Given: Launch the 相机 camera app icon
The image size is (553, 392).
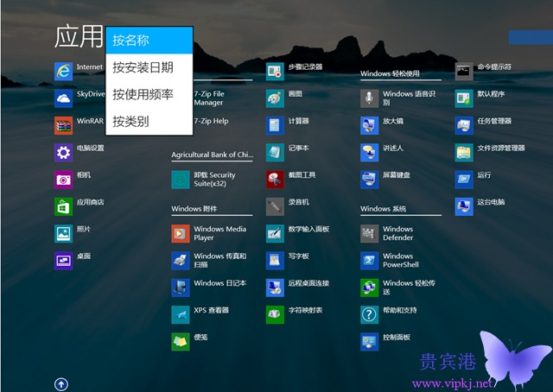Looking at the screenshot, I should [63, 180].
